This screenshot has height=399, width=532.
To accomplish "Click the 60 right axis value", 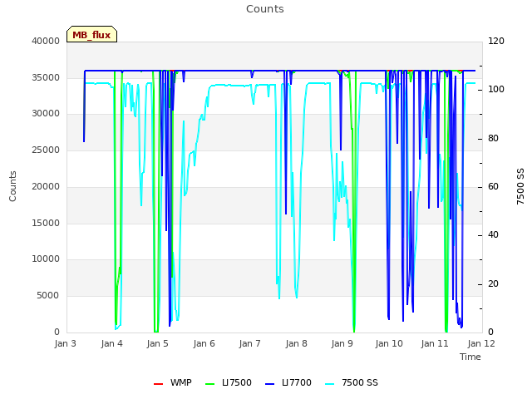I will [493, 186].
